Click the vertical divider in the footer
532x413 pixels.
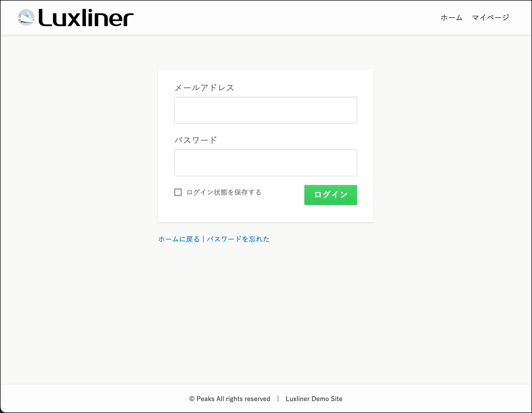[278, 399]
